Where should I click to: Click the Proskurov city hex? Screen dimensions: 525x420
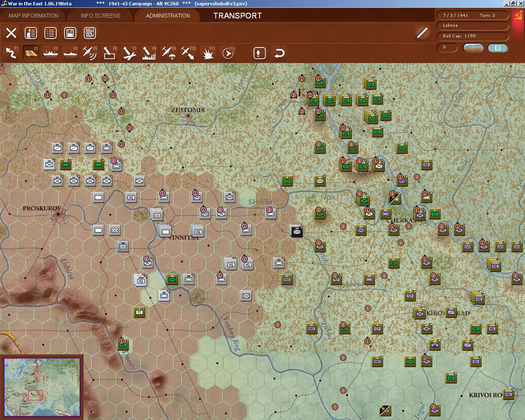pyautogui.click(x=58, y=214)
